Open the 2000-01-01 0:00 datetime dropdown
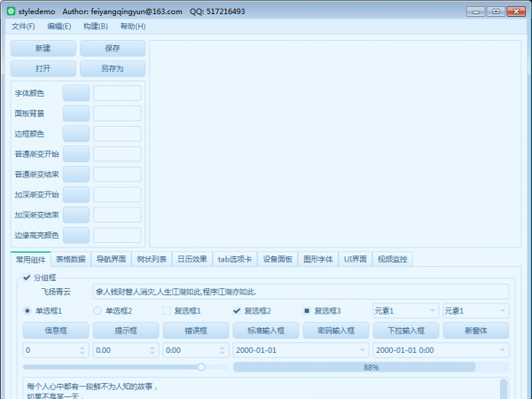Image resolution: width=532 pixels, height=399 pixels. tap(503, 350)
